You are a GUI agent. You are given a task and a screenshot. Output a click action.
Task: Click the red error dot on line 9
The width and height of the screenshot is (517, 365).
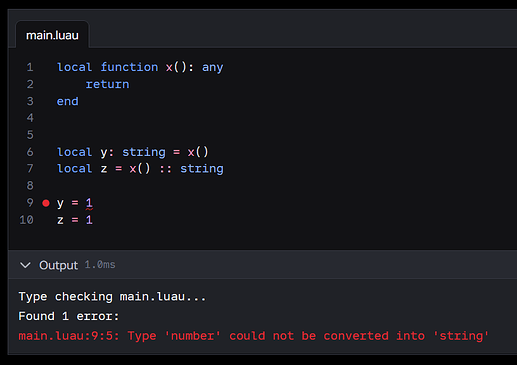(x=46, y=203)
